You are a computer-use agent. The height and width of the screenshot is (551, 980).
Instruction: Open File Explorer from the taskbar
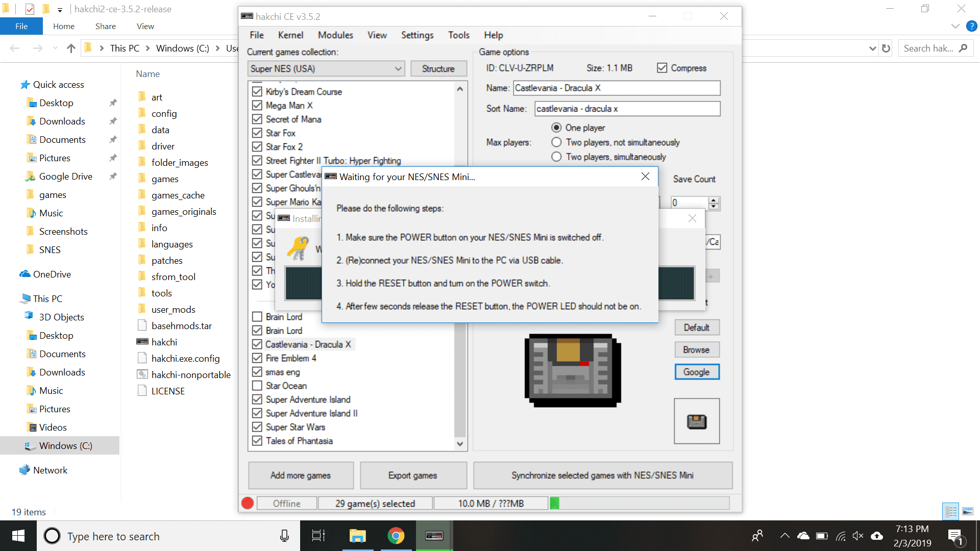coord(357,536)
